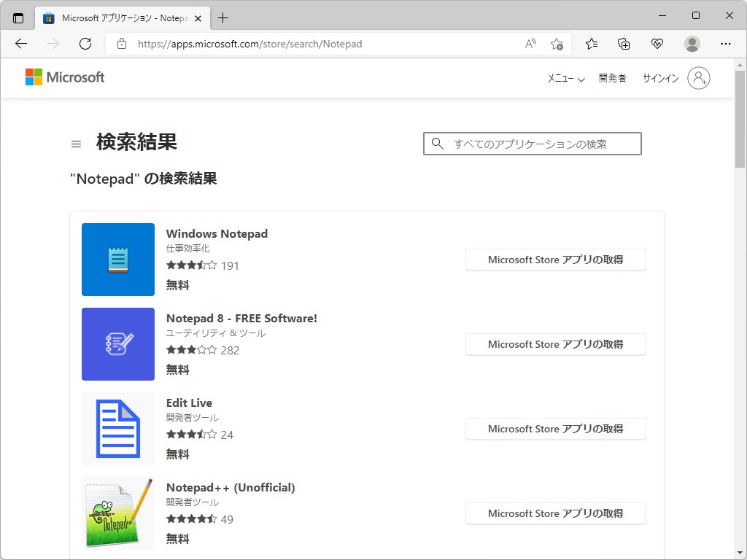The height and width of the screenshot is (560, 747).
Task: Get Edit Live from Microsoft Store
Action: point(555,429)
